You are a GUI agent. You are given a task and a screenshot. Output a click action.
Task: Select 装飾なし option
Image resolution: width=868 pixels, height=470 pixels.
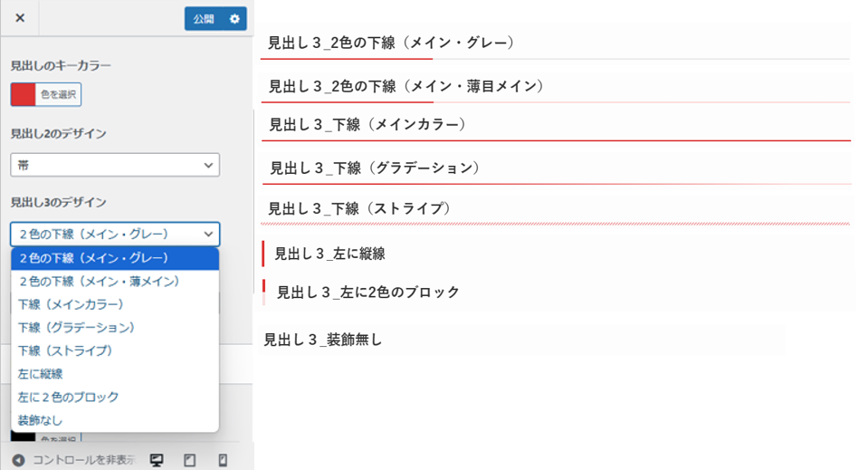tap(115, 421)
